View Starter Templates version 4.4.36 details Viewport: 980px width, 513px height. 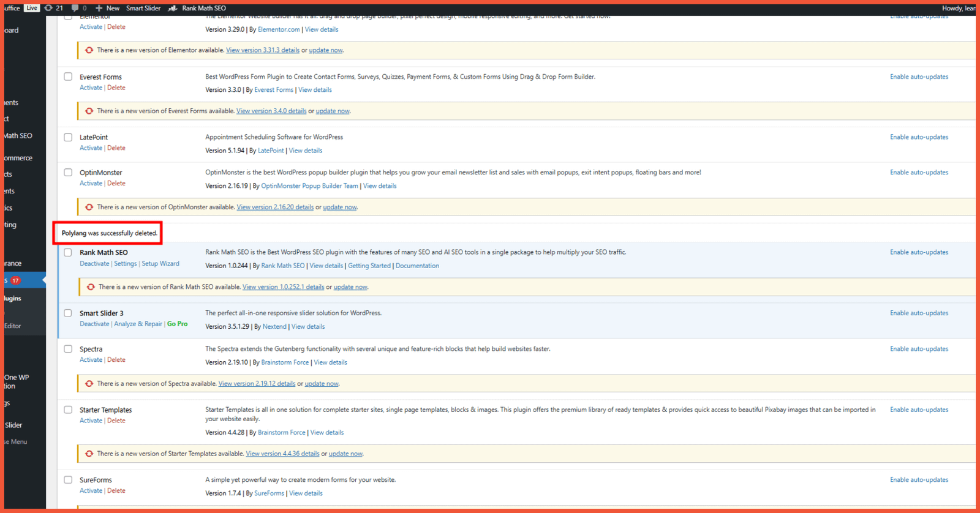tap(282, 454)
